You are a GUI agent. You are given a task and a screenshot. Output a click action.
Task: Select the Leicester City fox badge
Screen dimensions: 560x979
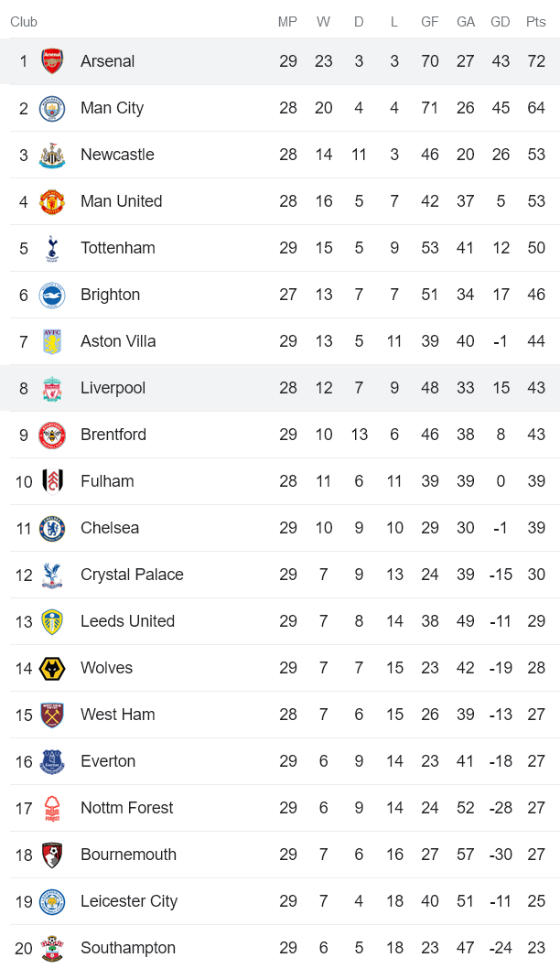(x=52, y=901)
